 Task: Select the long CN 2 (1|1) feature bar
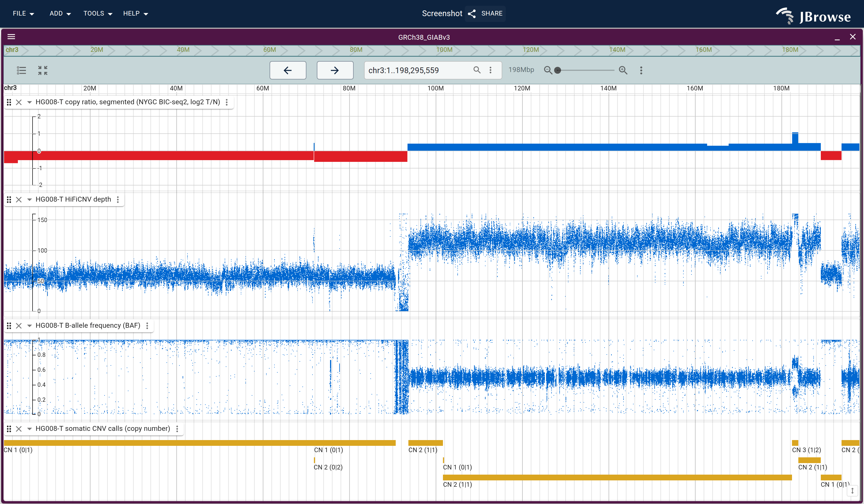coord(617,477)
